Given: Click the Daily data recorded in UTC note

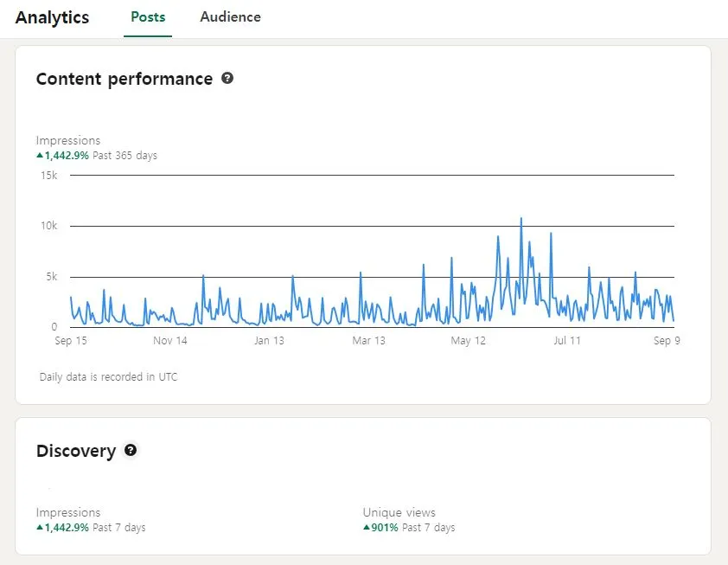Looking at the screenshot, I should pyautogui.click(x=106, y=376).
